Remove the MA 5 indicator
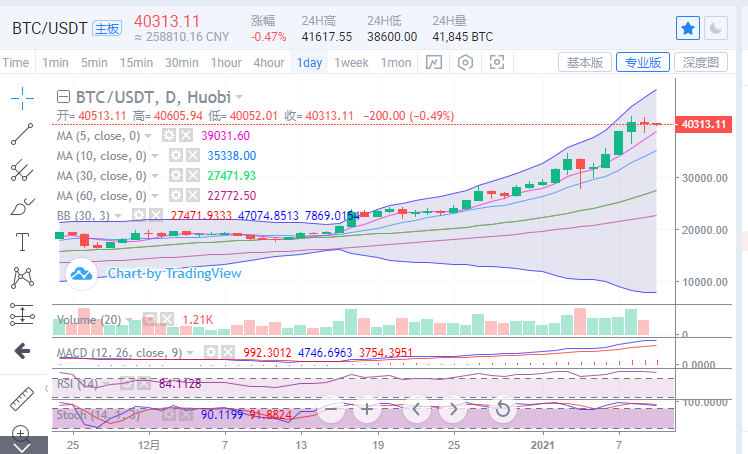Viewport: 748px width, 454px height. coord(186,135)
